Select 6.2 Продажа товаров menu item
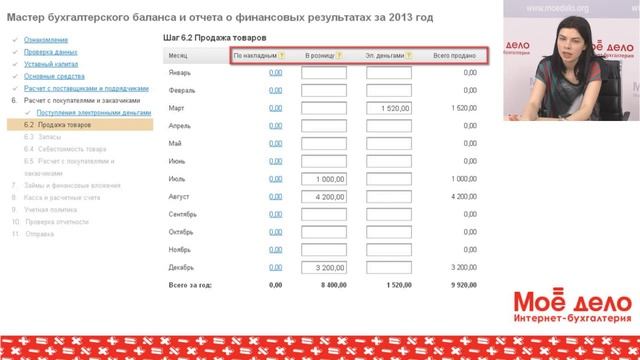 click(x=80, y=125)
